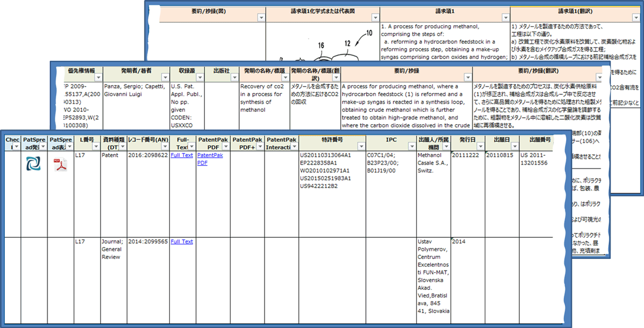This screenshot has height=328, width=644.
Task: Open filter dropdown for L番号 column
Action: 95,147
